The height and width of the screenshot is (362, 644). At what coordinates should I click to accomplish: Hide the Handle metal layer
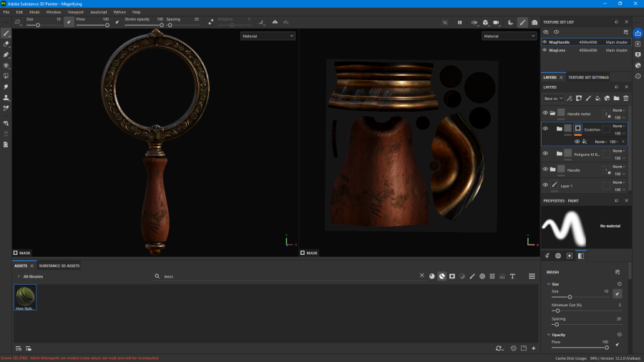tap(545, 113)
